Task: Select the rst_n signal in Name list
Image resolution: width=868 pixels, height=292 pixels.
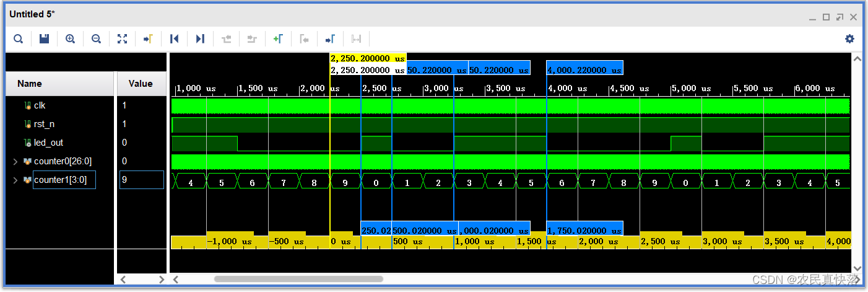Action: 43,125
